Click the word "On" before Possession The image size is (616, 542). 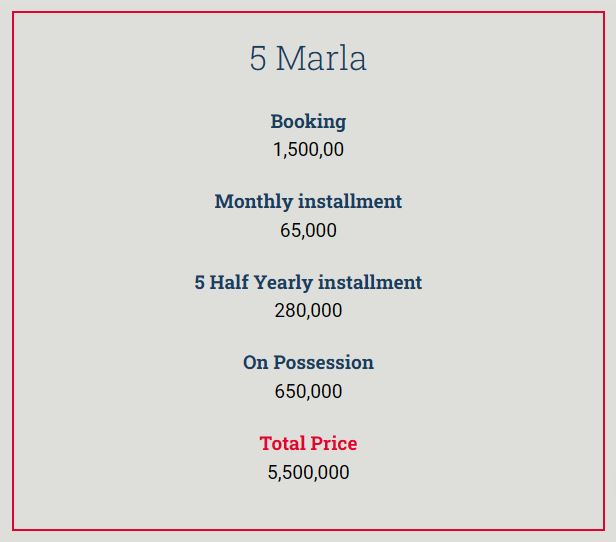coord(255,362)
